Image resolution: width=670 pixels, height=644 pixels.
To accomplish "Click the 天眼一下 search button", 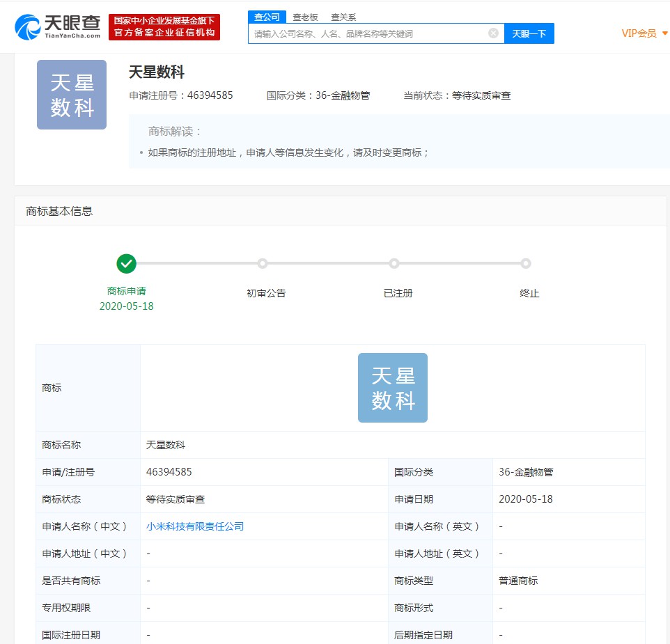I will [x=529, y=33].
